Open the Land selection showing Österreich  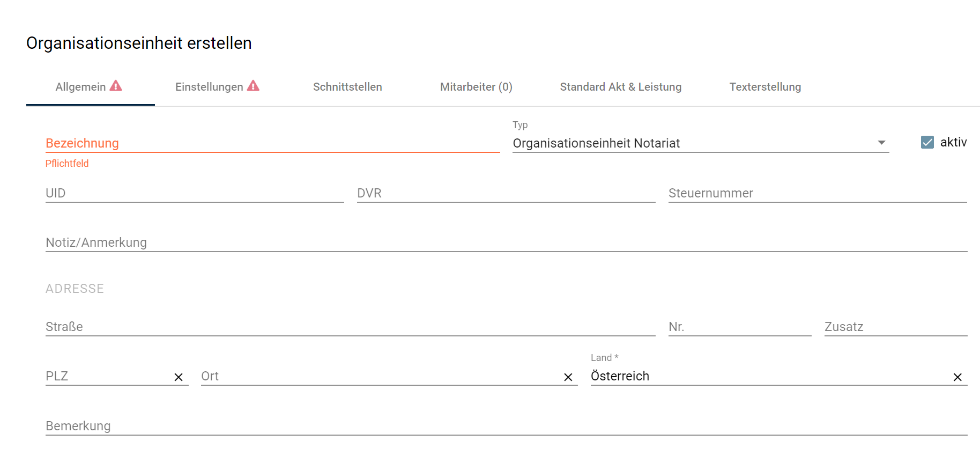(770, 376)
